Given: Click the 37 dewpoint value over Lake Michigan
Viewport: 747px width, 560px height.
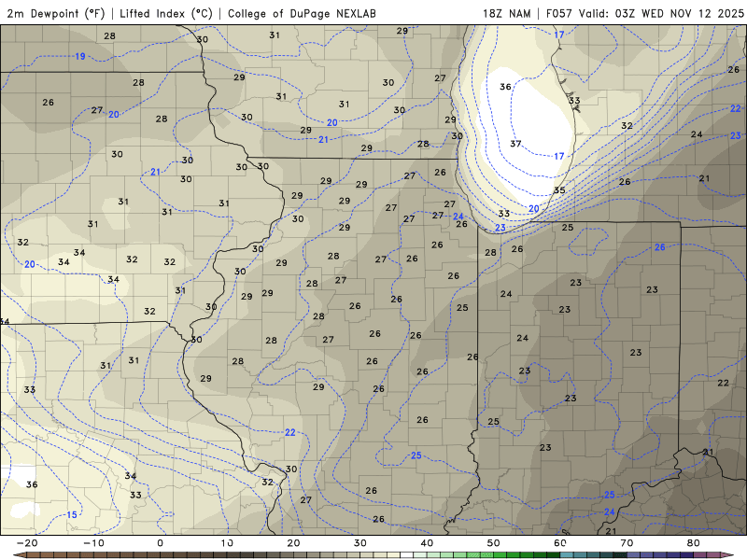Looking at the screenshot, I should pyautogui.click(x=515, y=144).
